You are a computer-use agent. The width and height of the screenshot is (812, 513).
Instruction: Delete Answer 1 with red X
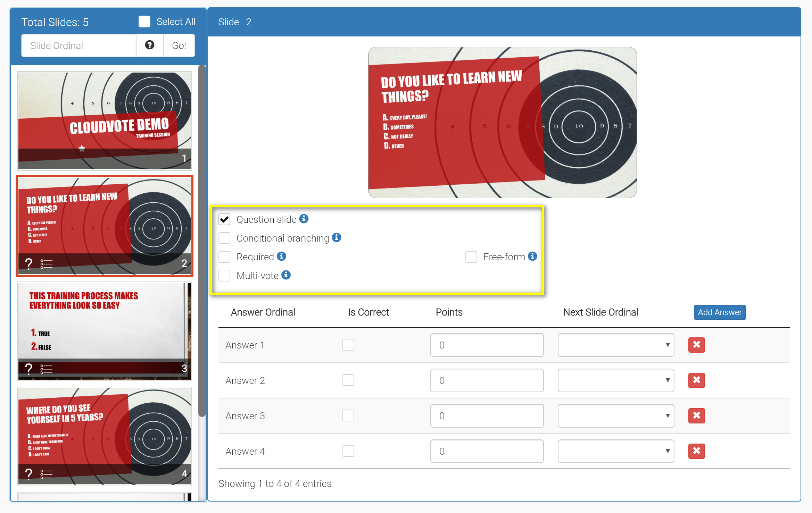(696, 345)
